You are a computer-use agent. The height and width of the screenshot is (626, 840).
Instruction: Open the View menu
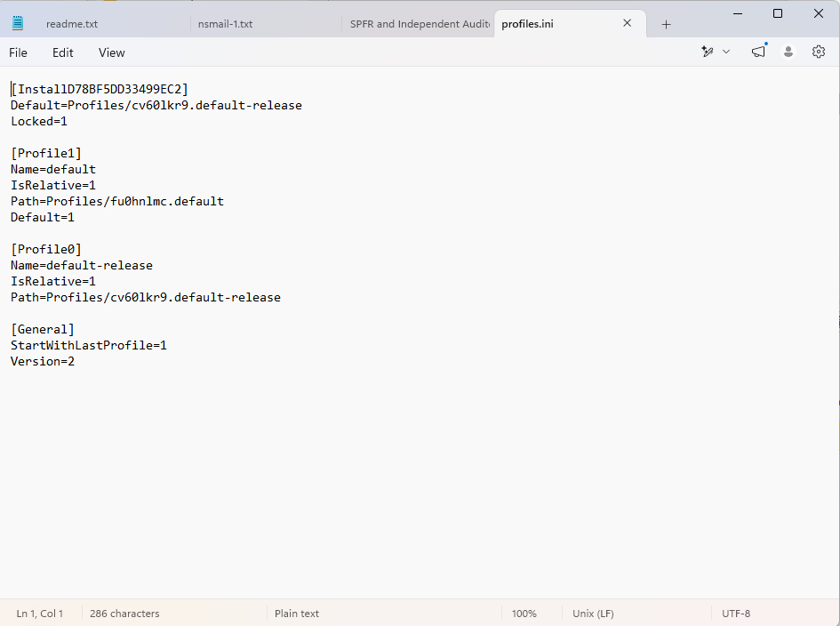(x=111, y=52)
